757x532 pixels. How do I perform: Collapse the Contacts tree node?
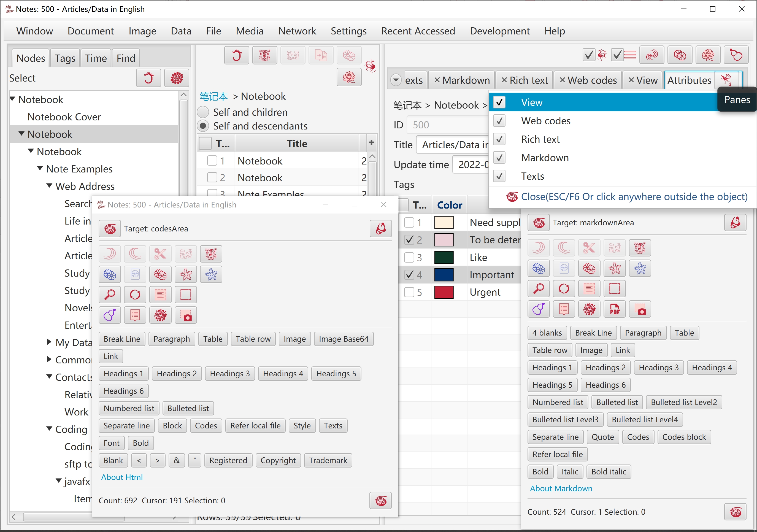pos(50,377)
